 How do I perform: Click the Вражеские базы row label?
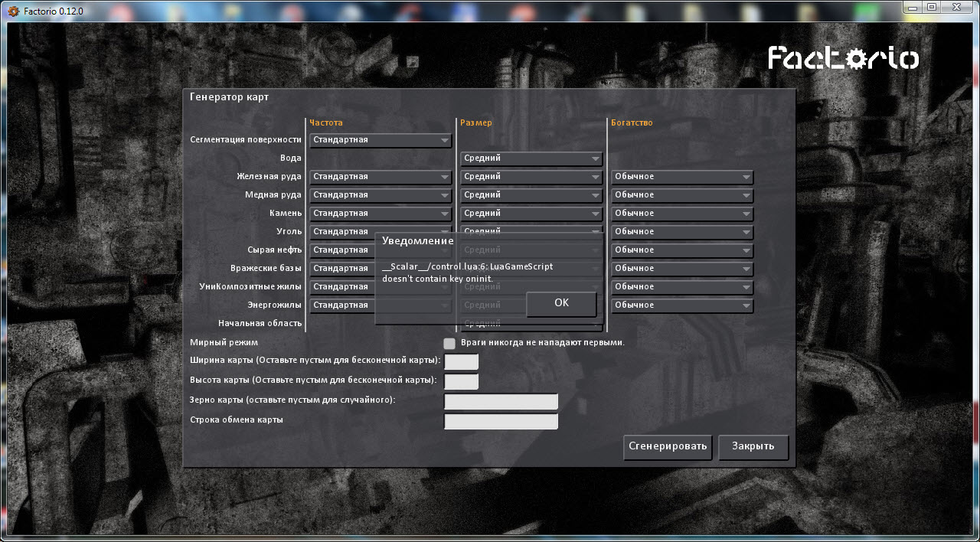tap(266, 269)
